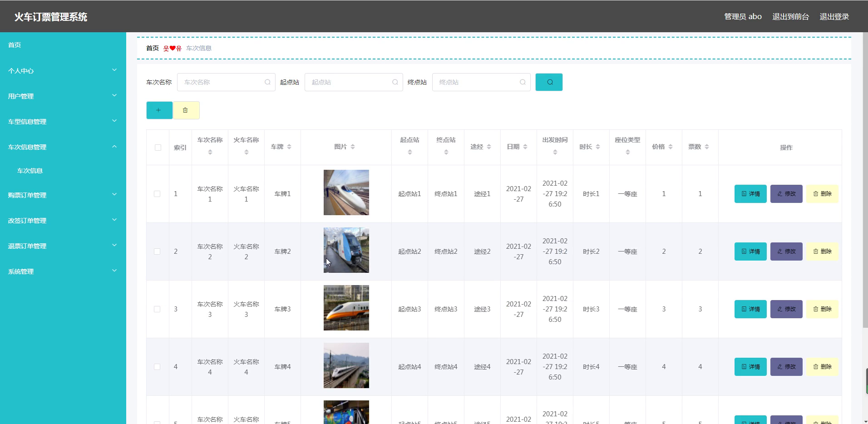Sort table by 起点站 column arrows
Screen dimensions: 868x424
[409, 153]
